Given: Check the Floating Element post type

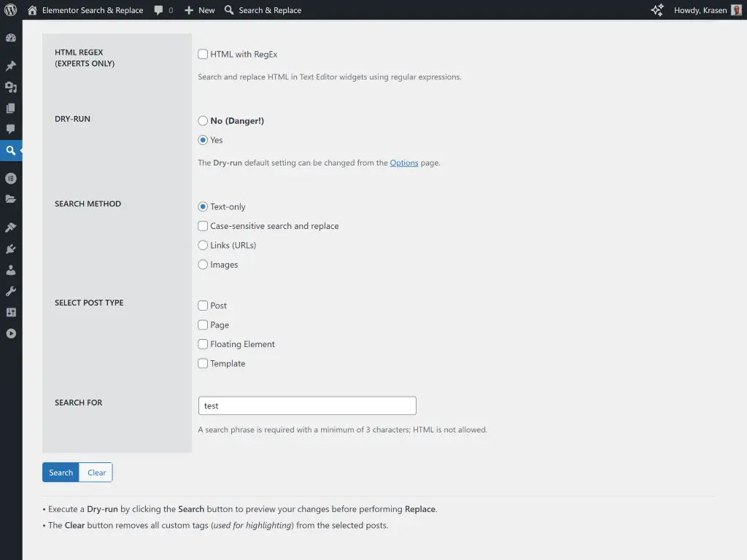Looking at the screenshot, I should point(203,343).
